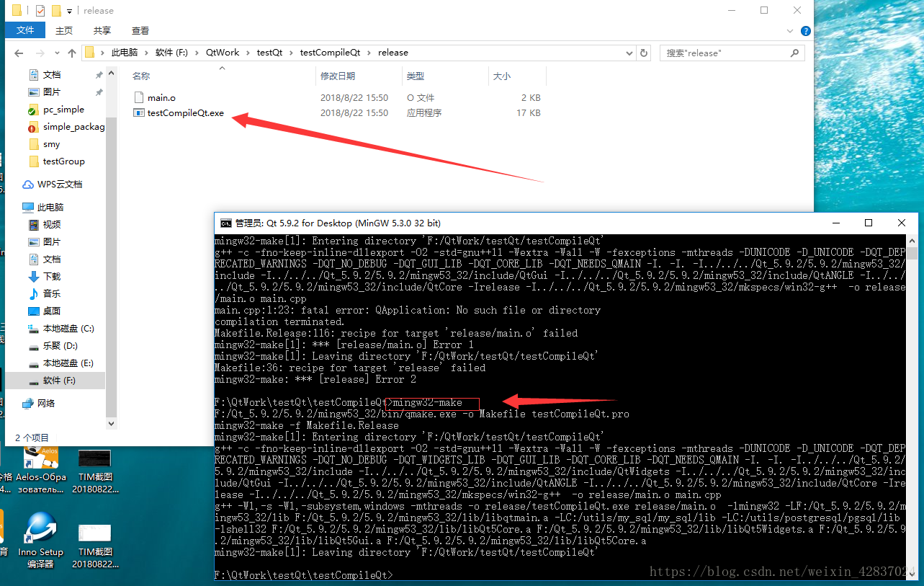Screen dimensions: 924x586
Task: Click the folder icon in Explorer title bar
Action: (x=17, y=10)
